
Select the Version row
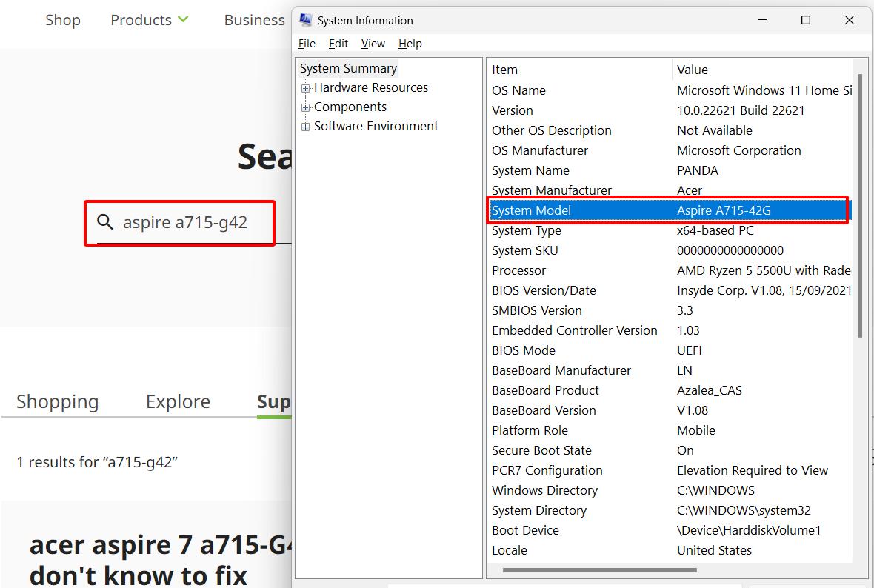(670, 110)
